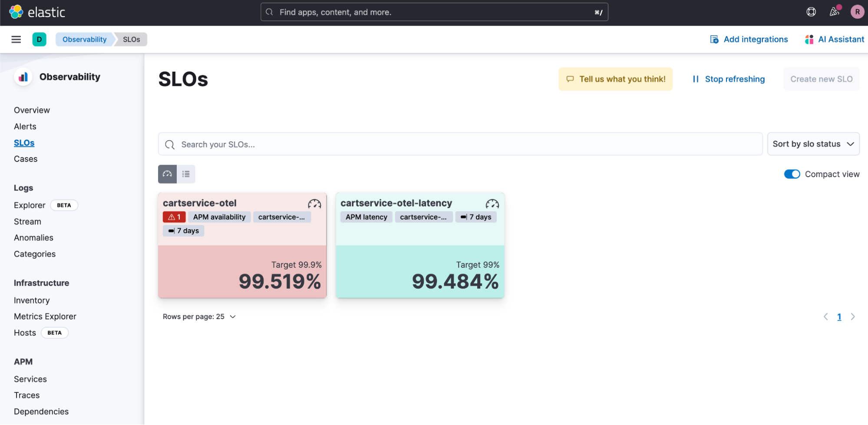Open the AI Assistant
The image size is (868, 425).
(x=834, y=40)
